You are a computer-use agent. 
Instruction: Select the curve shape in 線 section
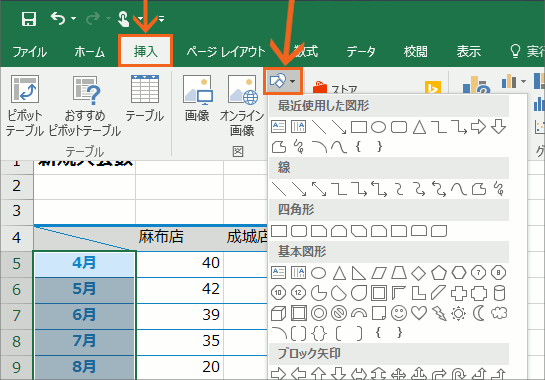coord(458,189)
